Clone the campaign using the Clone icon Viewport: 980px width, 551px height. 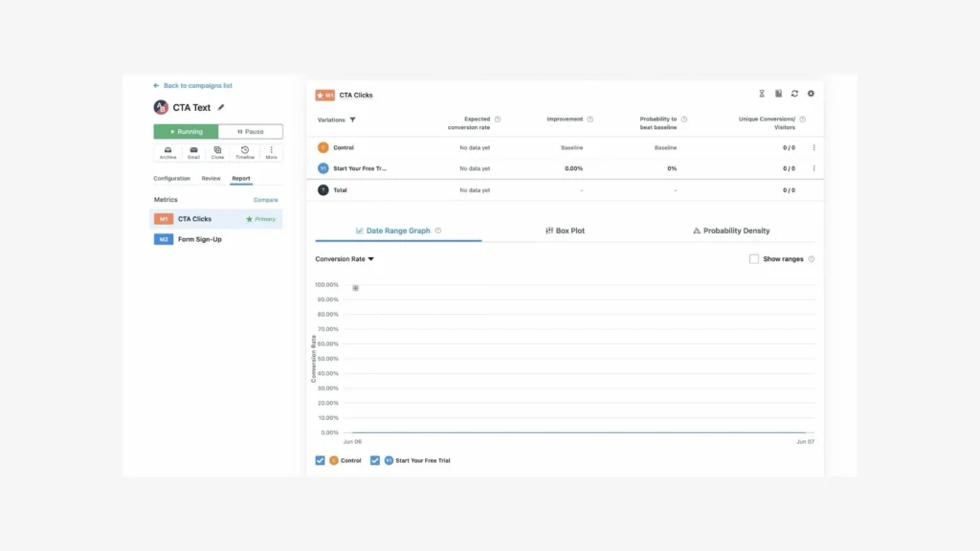tap(218, 152)
